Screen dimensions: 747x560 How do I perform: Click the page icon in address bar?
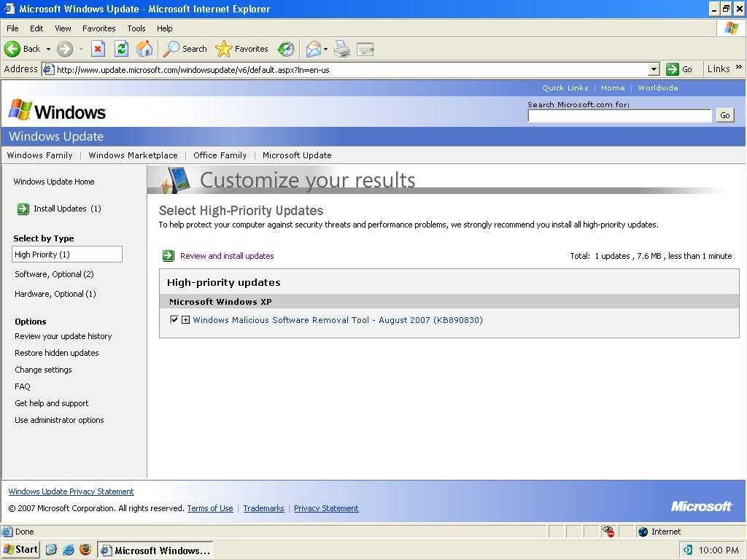pos(49,69)
